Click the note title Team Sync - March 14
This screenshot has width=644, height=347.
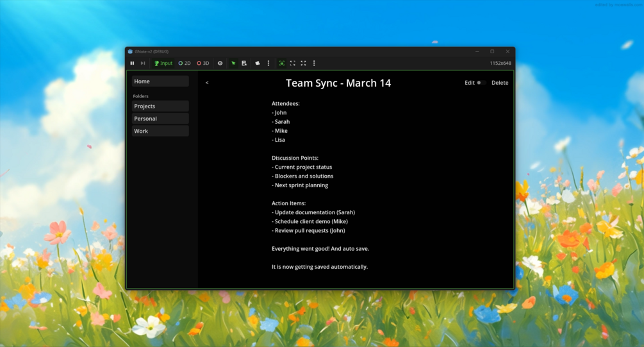point(338,83)
